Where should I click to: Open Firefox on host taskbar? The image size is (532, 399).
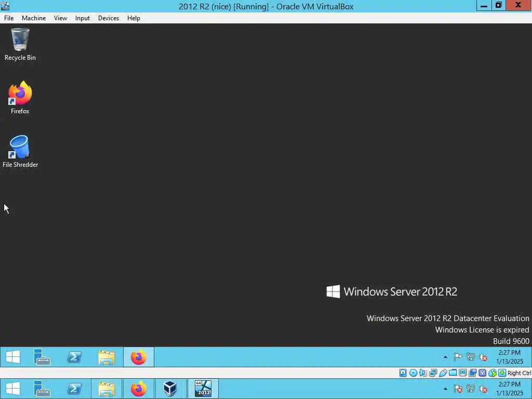[x=138, y=389]
